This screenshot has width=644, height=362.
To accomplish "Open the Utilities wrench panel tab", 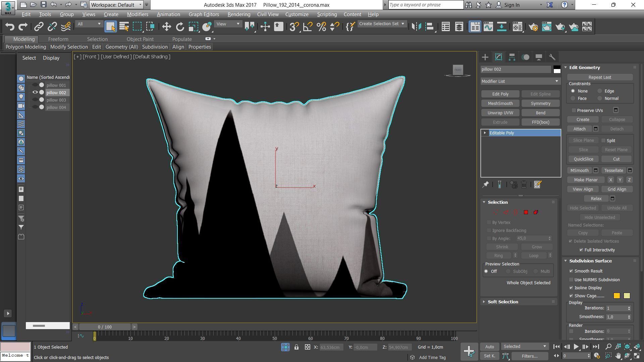I will (552, 57).
